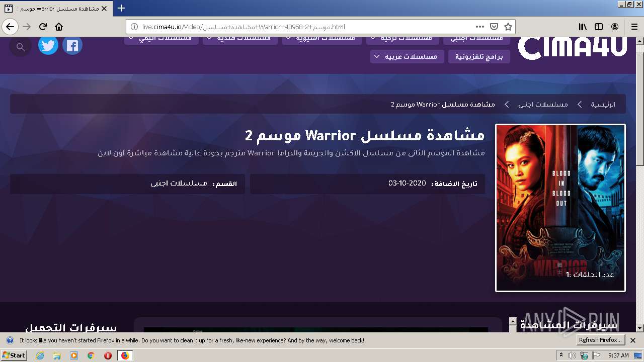Click the page title مشاهدة مسلسل Warrior موسم 2
The image size is (644, 362).
point(365,135)
